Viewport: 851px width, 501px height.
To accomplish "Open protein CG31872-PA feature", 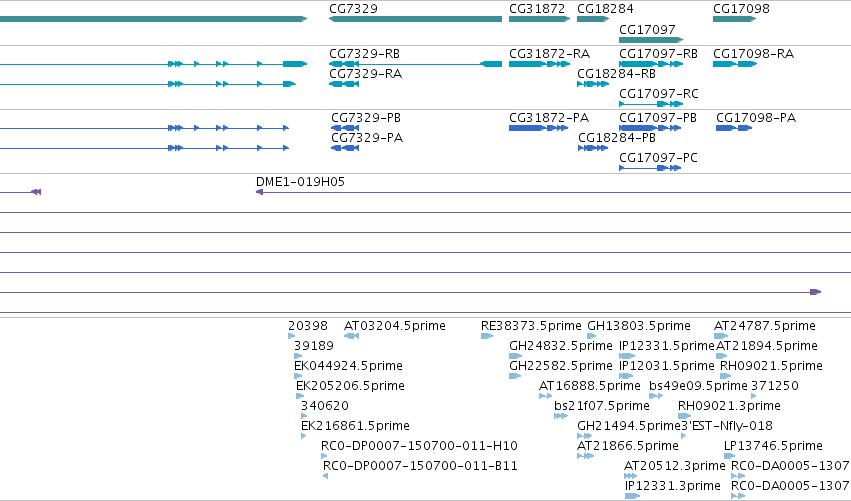I will point(538,128).
